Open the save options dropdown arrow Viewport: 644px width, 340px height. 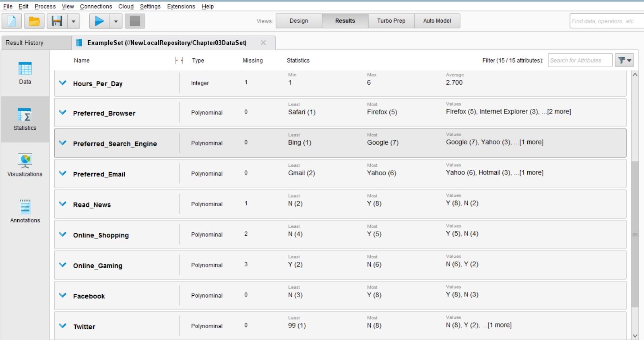pos(73,21)
